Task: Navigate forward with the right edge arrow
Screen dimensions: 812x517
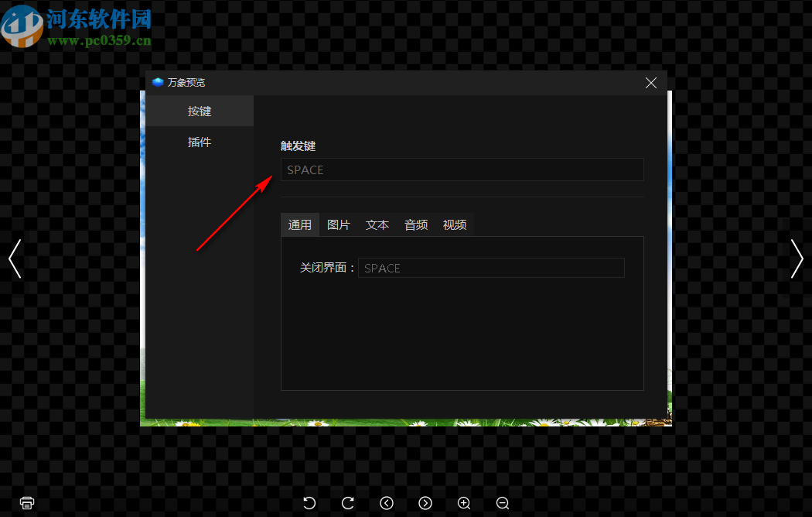Action: (x=797, y=258)
